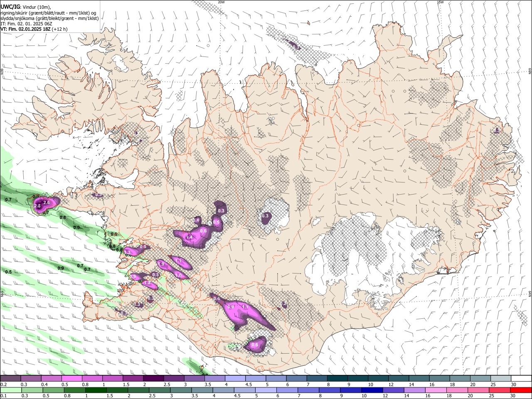Click the violet 3 swatch in snow legend
532x399 pixels.
pyautogui.click(x=194, y=379)
